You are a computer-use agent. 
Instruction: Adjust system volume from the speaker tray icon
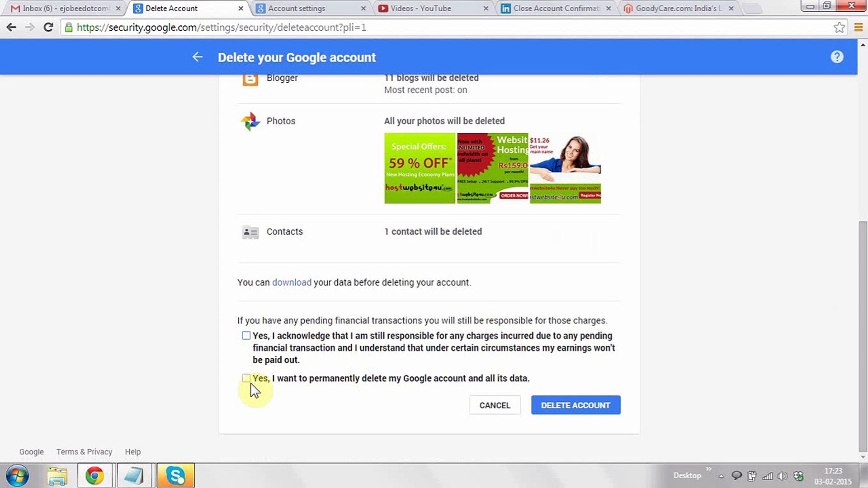coord(783,475)
